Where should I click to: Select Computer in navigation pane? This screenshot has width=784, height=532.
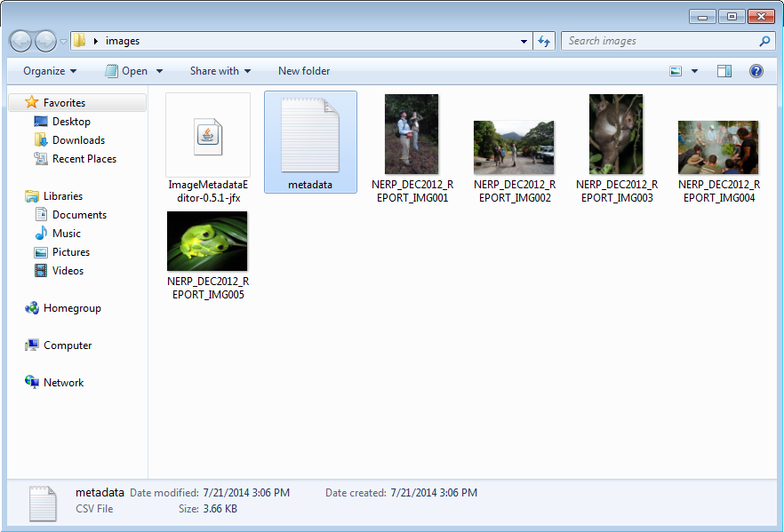coord(68,345)
